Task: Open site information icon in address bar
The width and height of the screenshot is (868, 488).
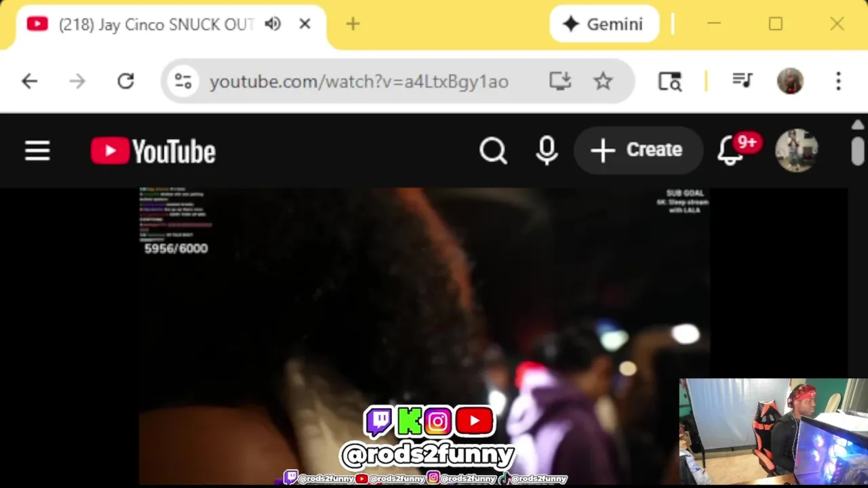Action: click(x=183, y=81)
